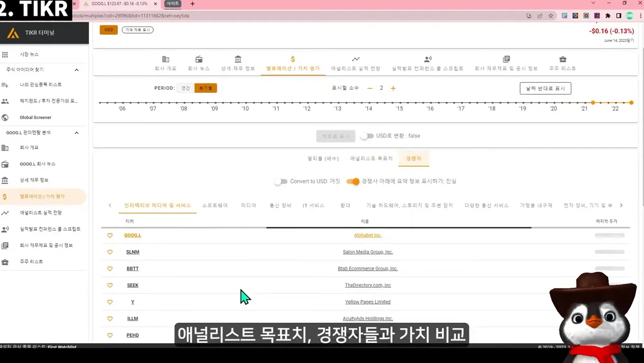Open the 애널리스트 실적 전망 top tab
Image resolution: width=644 pixels, height=363 pixels.
(x=356, y=64)
